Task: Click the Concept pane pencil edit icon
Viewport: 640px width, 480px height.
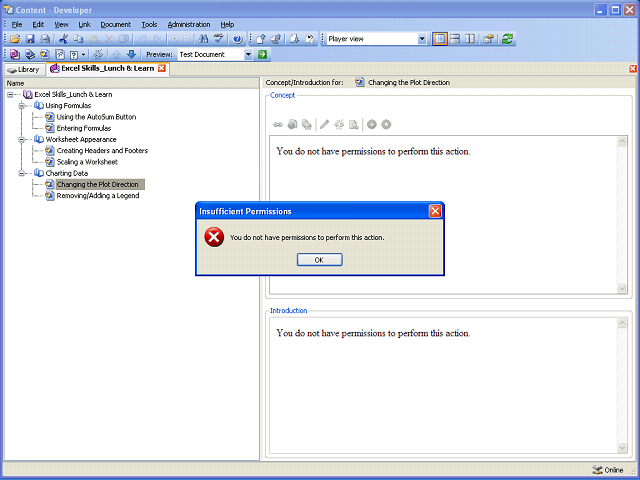Action: pyautogui.click(x=324, y=124)
